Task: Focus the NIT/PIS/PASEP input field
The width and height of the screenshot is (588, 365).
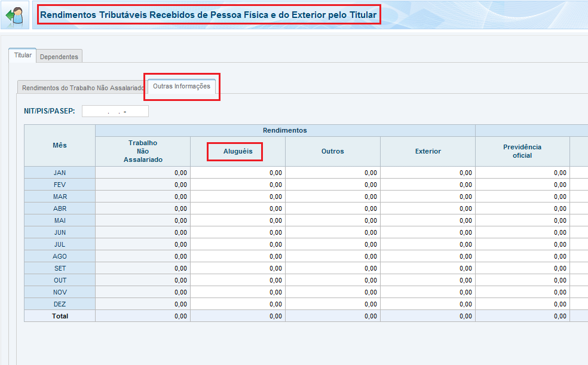Action: pos(115,111)
